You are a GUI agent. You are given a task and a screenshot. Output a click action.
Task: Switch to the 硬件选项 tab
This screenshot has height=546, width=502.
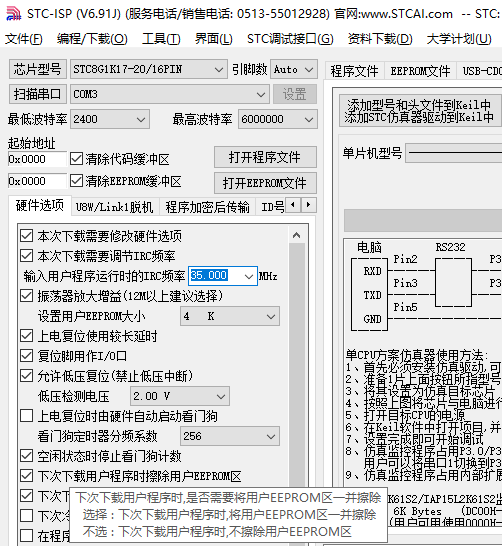tap(40, 205)
